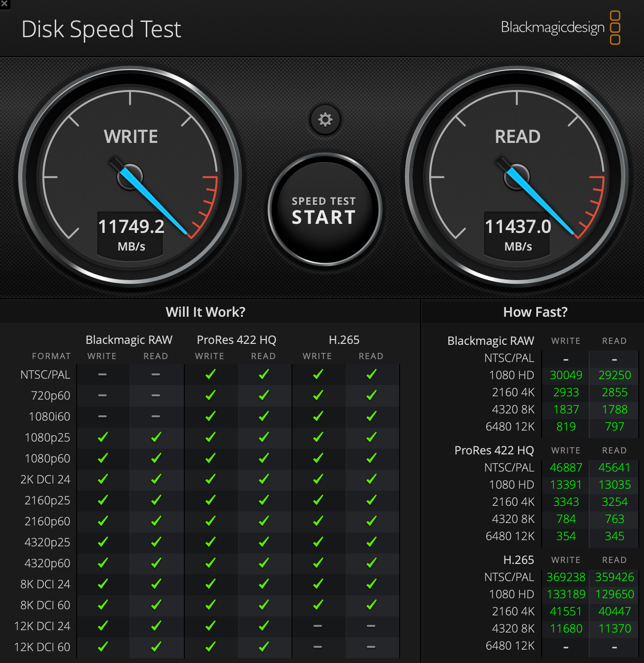The height and width of the screenshot is (663, 644).
Task: Click ProRes 4320 8K read value 763
Action: [614, 519]
